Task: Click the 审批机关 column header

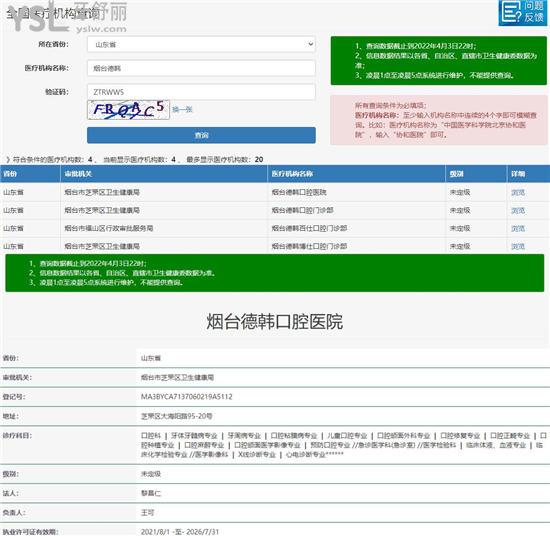Action: pyautogui.click(x=164, y=174)
